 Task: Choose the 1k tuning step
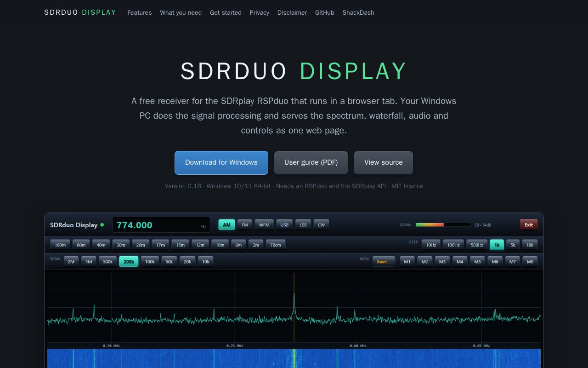(x=497, y=245)
